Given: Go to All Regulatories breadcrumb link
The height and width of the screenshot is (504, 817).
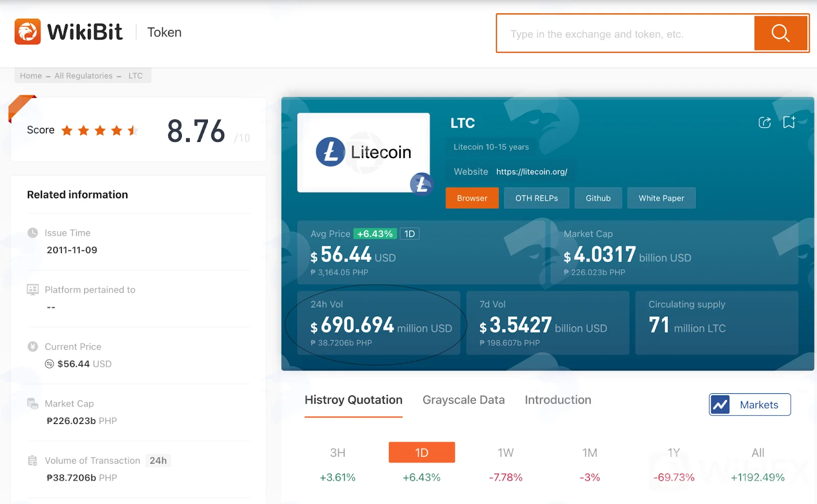Looking at the screenshot, I should coord(84,75).
